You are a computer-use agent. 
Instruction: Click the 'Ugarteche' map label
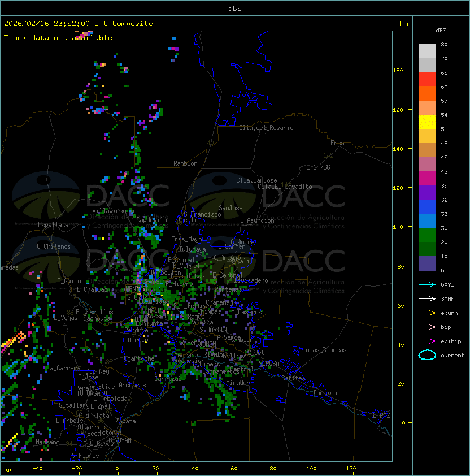tap(140, 358)
